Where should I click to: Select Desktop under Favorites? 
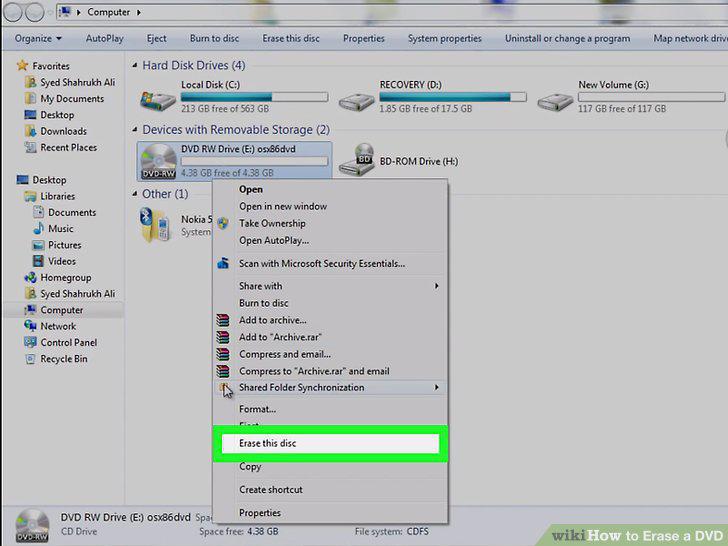tap(57, 115)
